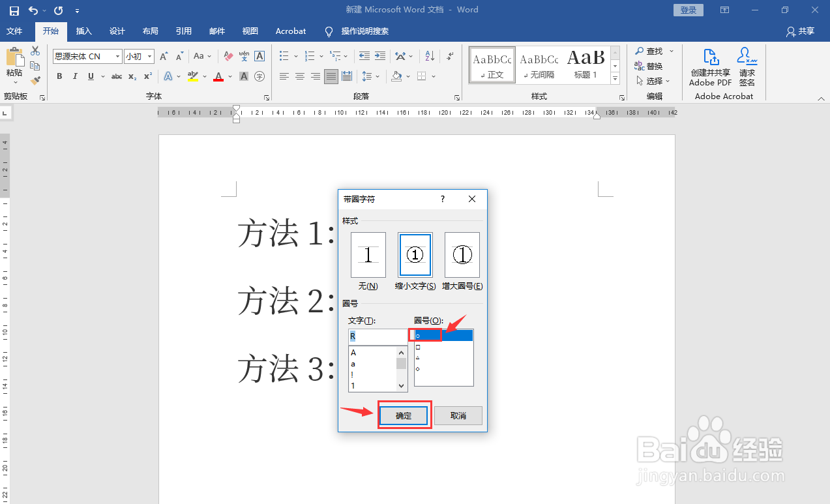Switch to the Acrobat ribbon tab

click(x=290, y=31)
